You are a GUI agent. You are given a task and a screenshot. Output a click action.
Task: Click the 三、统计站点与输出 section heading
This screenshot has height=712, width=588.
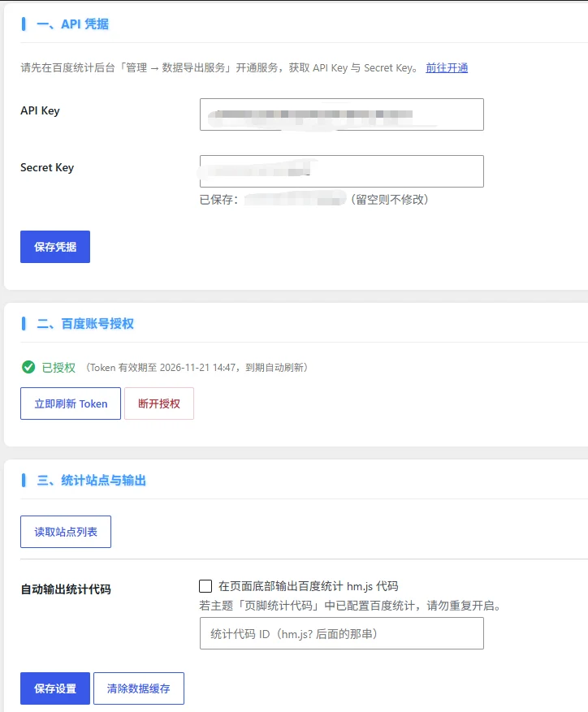91,481
